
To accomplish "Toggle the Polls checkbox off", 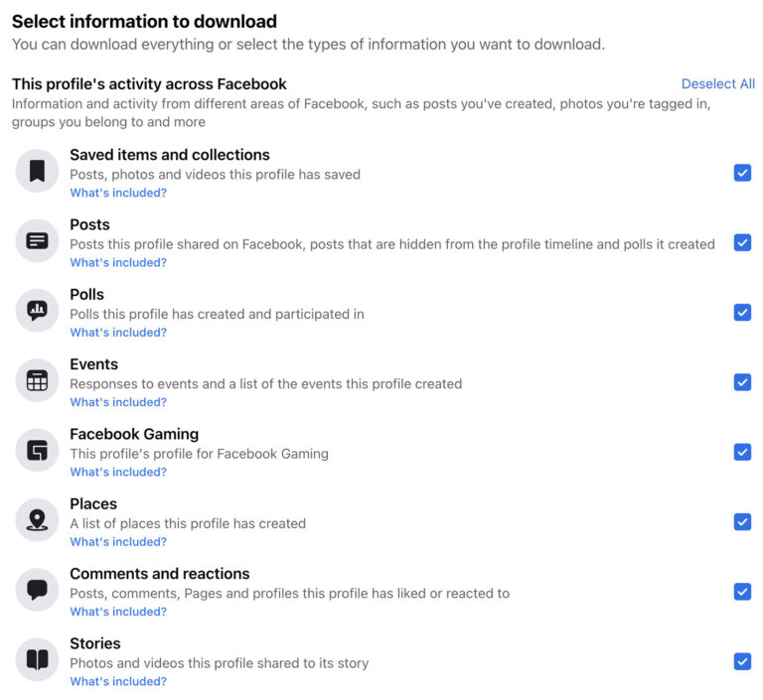I will coord(742,313).
